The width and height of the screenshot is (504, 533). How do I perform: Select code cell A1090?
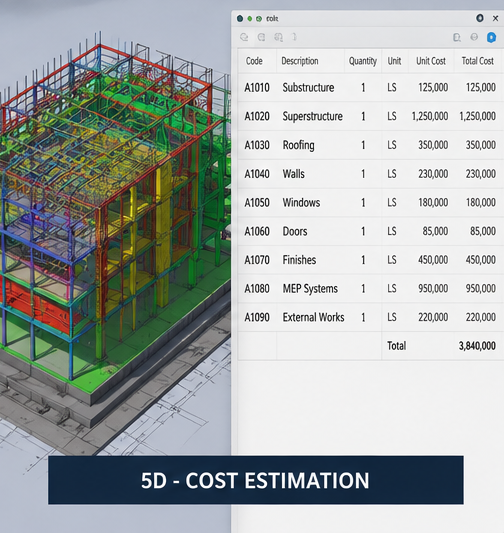coord(257,317)
